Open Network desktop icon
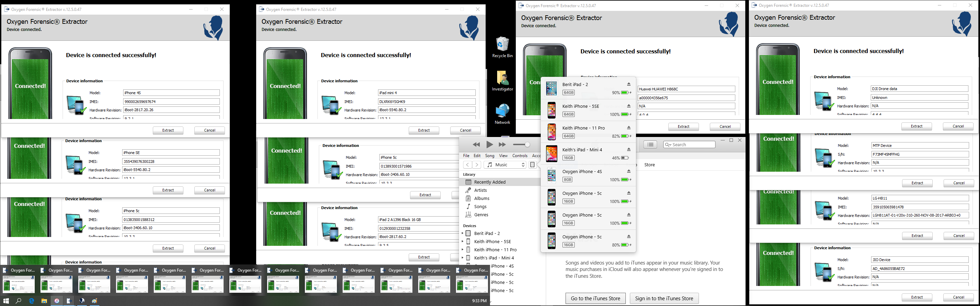This screenshot has width=980, height=306. 503,114
